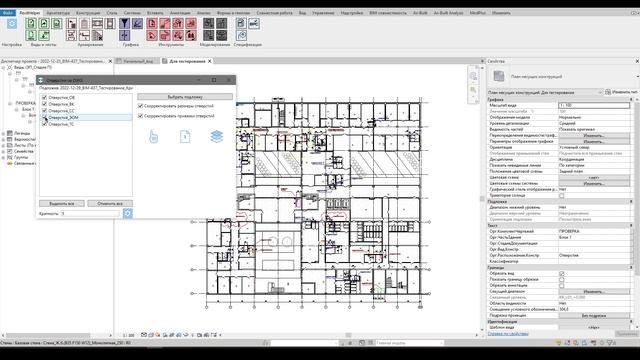The height and width of the screenshot is (360, 640).
Task: Click the Семейства icon in project browser
Action: pyautogui.click(x=10, y=151)
